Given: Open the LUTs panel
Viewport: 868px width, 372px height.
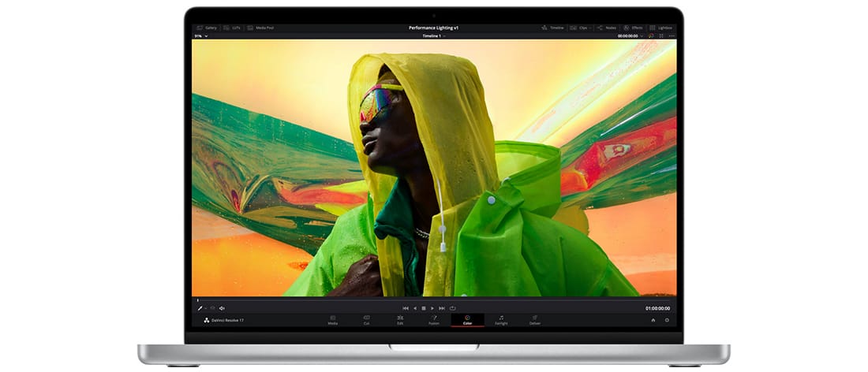Looking at the screenshot, I should pyautogui.click(x=232, y=28).
